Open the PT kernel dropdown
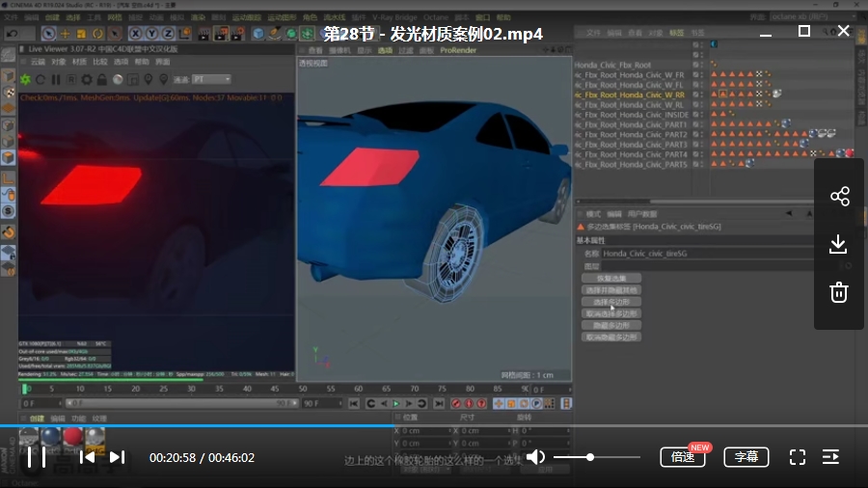Viewport: 868px width, 488px height. [211, 80]
